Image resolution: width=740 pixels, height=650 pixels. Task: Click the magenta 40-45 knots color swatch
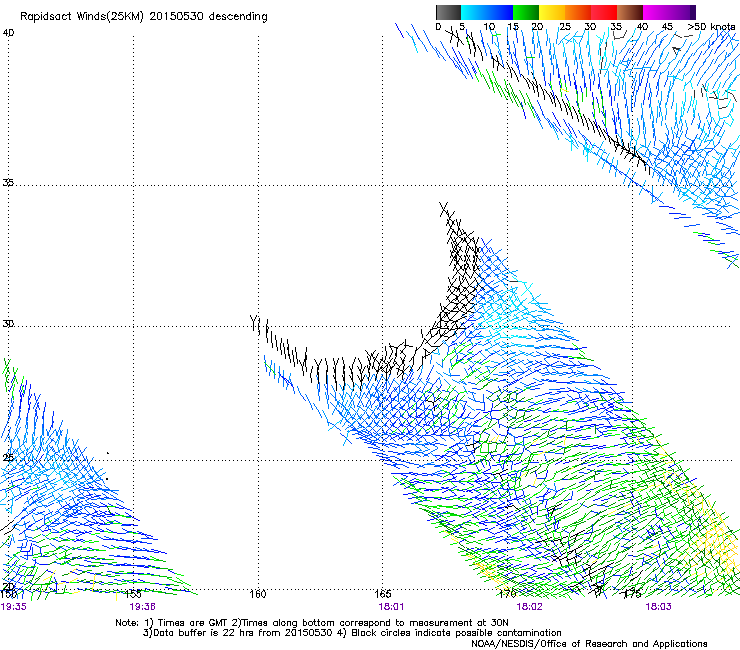656,12
